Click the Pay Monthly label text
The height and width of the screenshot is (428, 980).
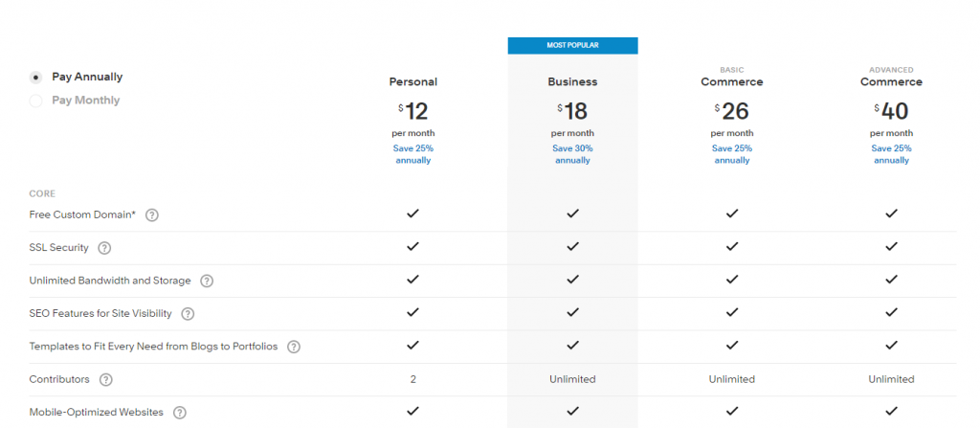(85, 101)
